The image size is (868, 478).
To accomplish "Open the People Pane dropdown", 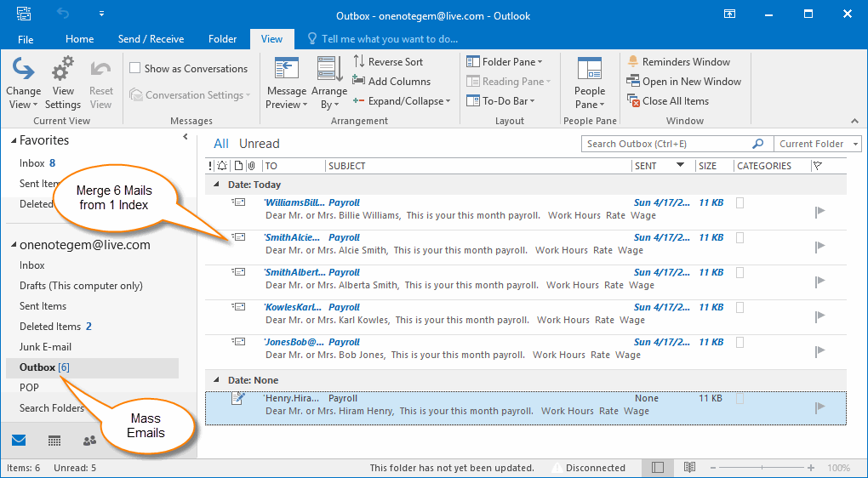I will point(590,83).
